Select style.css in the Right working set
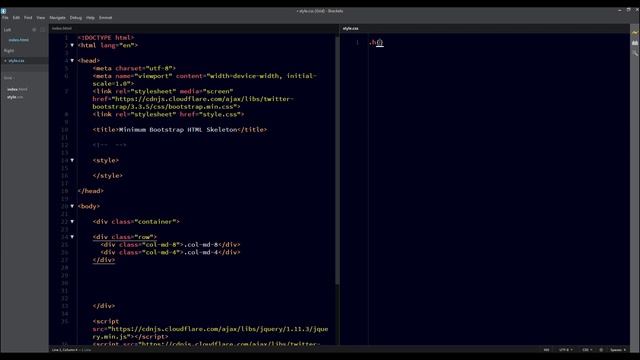Image resolution: width=640 pixels, height=360 pixels. (16, 61)
